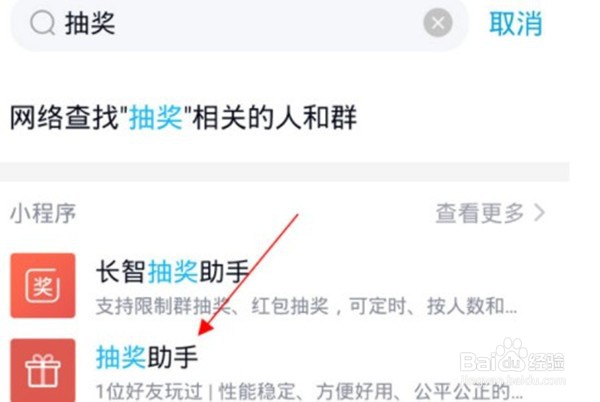The width and height of the screenshot is (600, 402).
Task: Tap the Baidu paw print icon
Action: pos(512,356)
